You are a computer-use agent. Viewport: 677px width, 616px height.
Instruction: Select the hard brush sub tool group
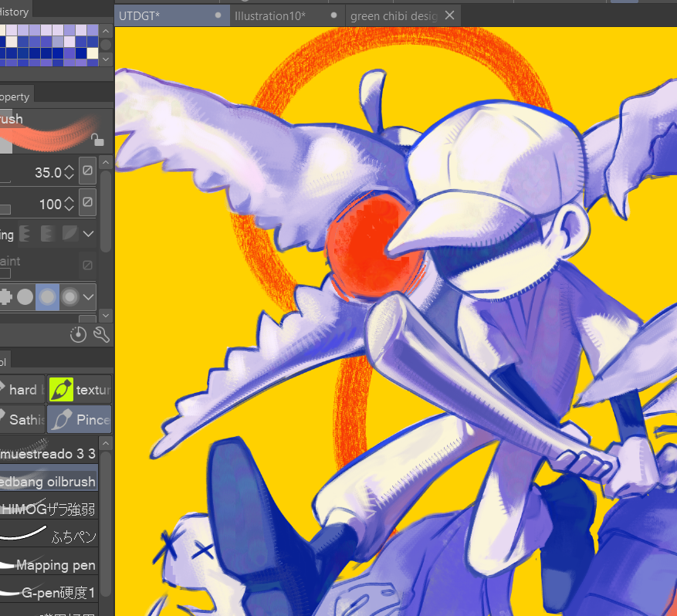(22, 389)
